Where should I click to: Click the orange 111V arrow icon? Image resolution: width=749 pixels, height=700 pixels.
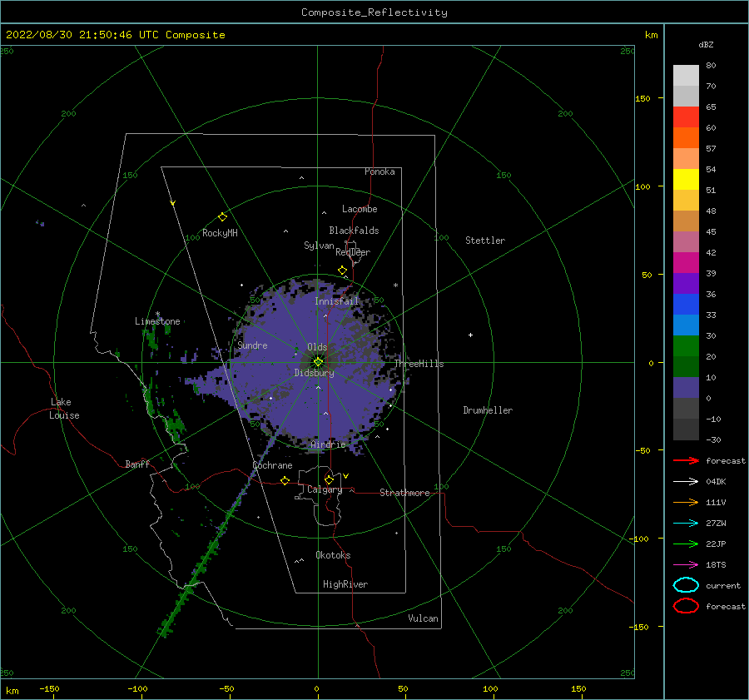(686, 502)
